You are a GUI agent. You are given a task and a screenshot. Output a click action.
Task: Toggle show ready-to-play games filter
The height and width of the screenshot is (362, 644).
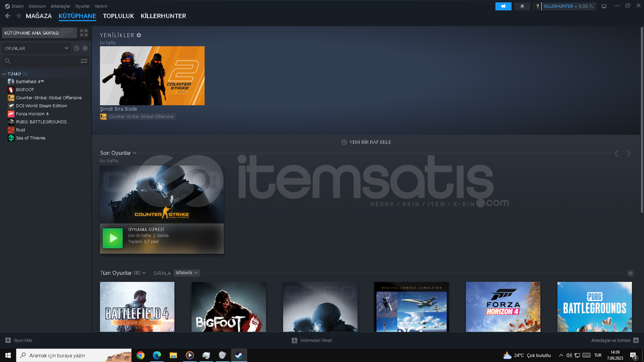[x=85, y=48]
